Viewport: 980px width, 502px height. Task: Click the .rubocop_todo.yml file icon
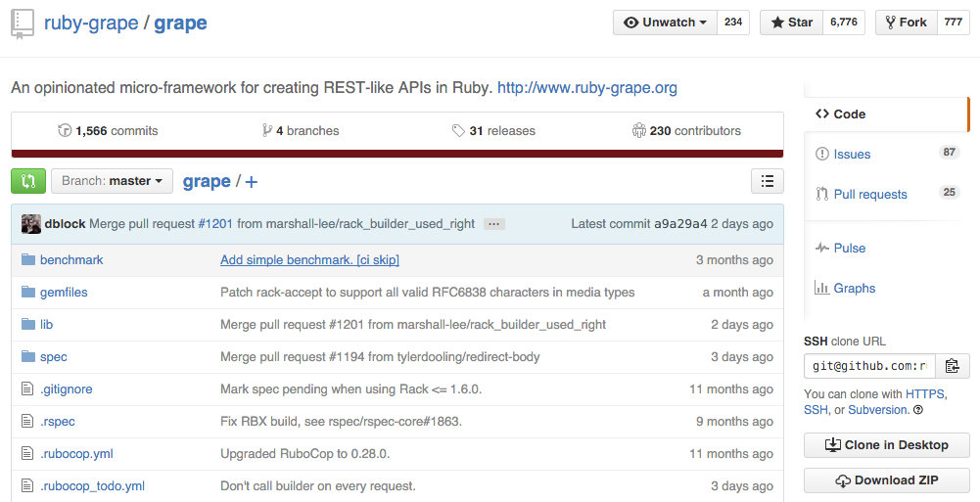click(27, 486)
